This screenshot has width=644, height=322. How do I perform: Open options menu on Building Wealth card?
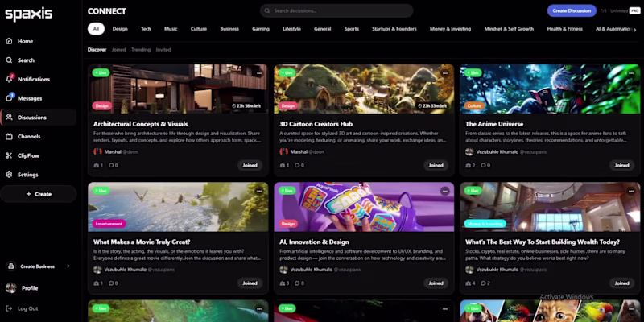pyautogui.click(x=631, y=191)
